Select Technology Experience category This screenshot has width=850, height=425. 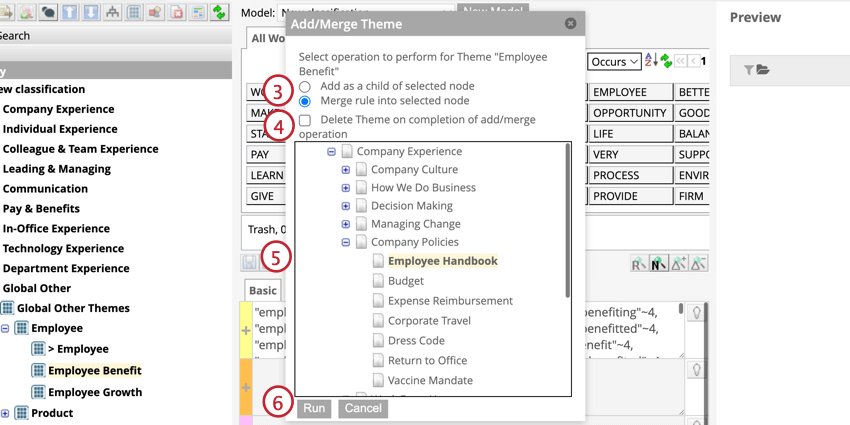pyautogui.click(x=63, y=248)
